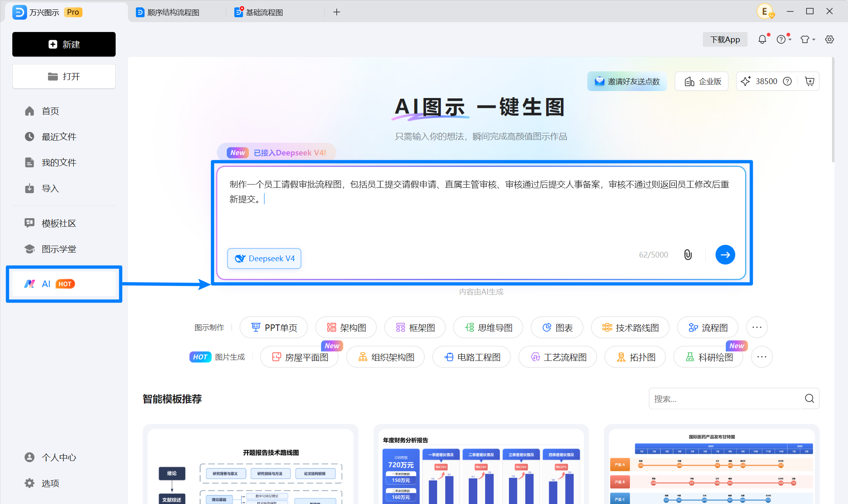Click the 新建 button
Image resolution: width=848 pixels, height=504 pixels.
pyautogui.click(x=64, y=44)
